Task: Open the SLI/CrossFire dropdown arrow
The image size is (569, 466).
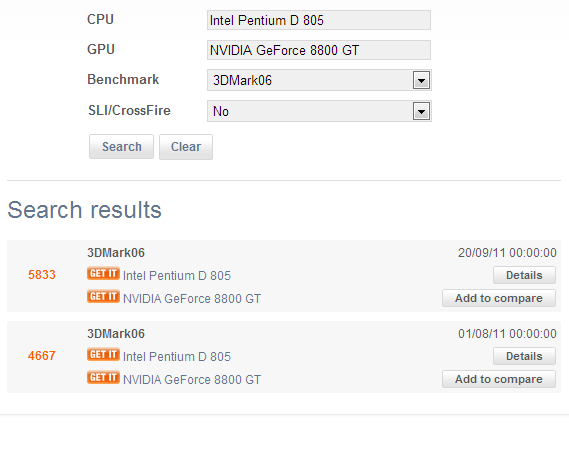Action: pyautogui.click(x=421, y=111)
